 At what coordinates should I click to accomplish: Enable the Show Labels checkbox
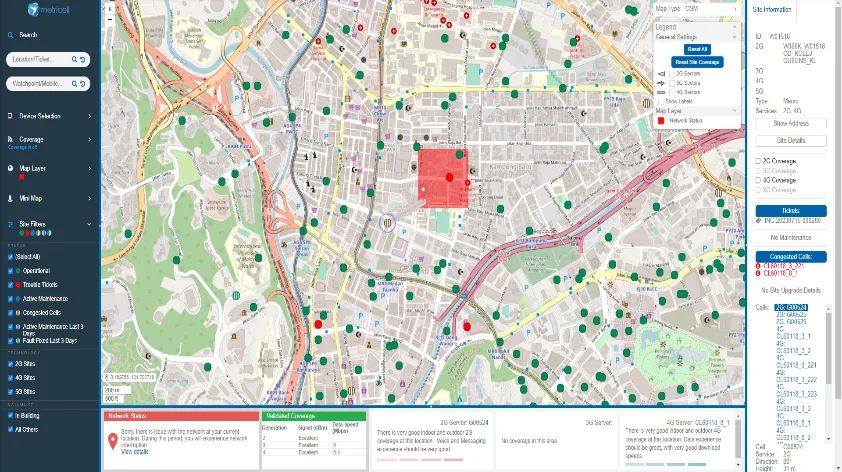pos(661,101)
